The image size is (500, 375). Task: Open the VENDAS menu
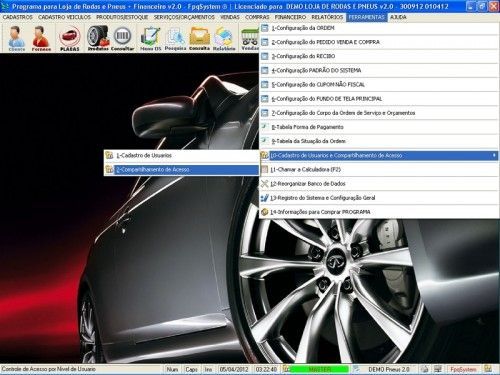(x=230, y=17)
